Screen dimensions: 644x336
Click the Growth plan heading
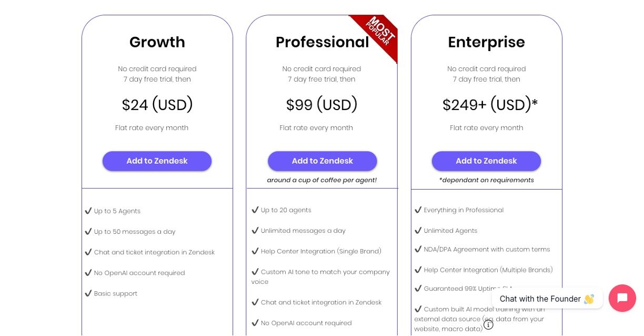(x=157, y=42)
